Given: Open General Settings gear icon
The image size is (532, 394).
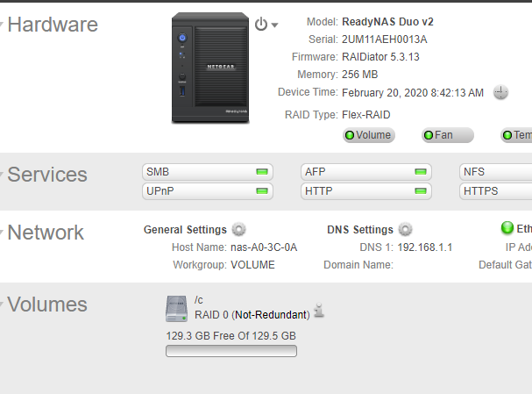Looking at the screenshot, I should pyautogui.click(x=238, y=229).
